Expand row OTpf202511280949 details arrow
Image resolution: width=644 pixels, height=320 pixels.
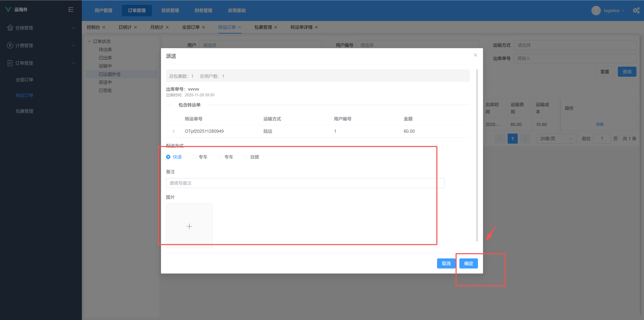[x=174, y=131]
